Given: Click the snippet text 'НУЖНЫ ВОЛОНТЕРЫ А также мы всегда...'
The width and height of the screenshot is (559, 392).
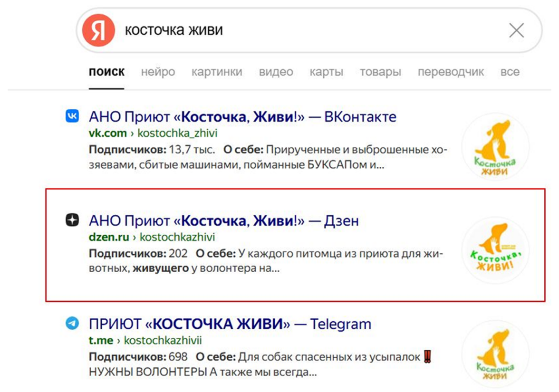Looking at the screenshot, I should 202,372.
